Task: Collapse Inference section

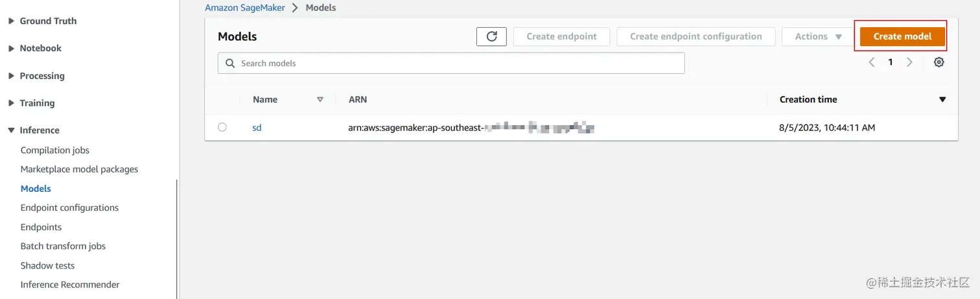Action: pos(12,130)
